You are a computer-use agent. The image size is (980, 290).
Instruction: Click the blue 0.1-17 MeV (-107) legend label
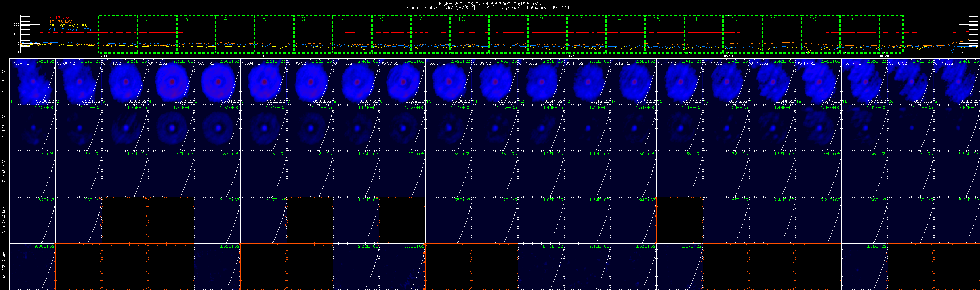coord(70,30)
